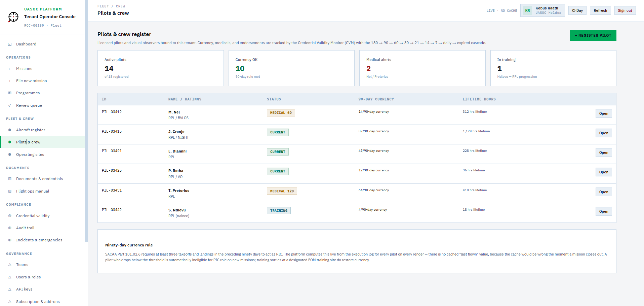This screenshot has width=644, height=306.
Task: Open S. Ndlovu trainee pilot record
Action: (x=603, y=211)
